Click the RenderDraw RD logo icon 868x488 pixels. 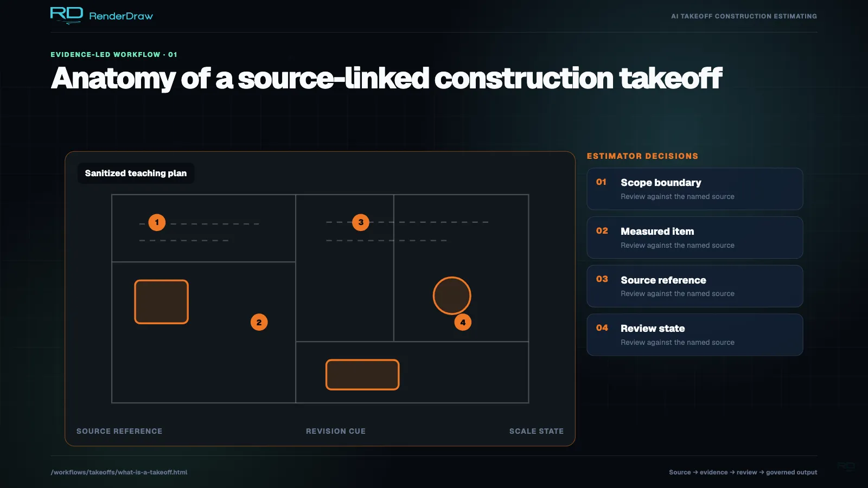(66, 15)
